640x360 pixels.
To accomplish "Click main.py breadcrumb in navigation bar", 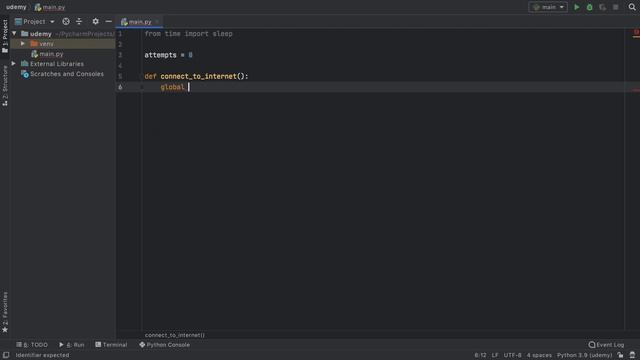I will [x=50, y=7].
